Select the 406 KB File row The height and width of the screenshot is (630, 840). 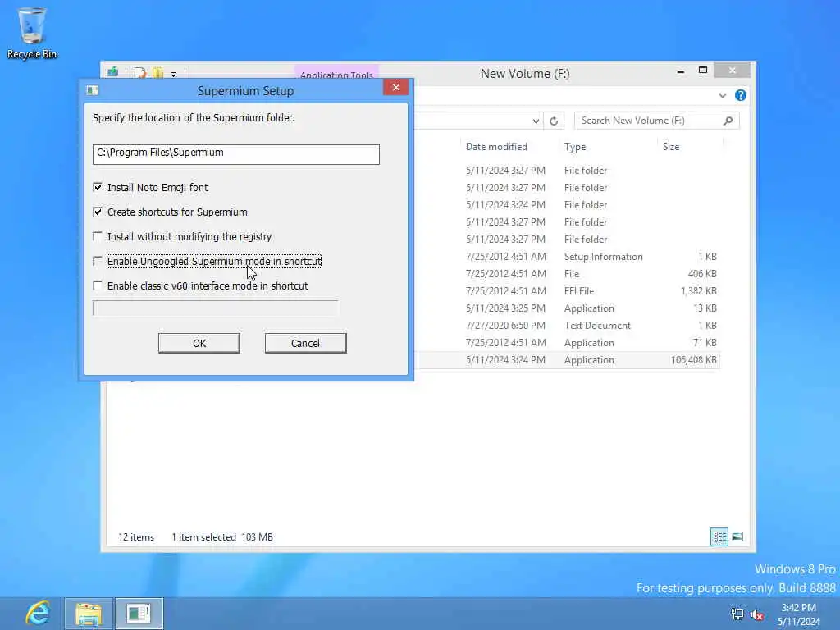pyautogui.click(x=568, y=274)
